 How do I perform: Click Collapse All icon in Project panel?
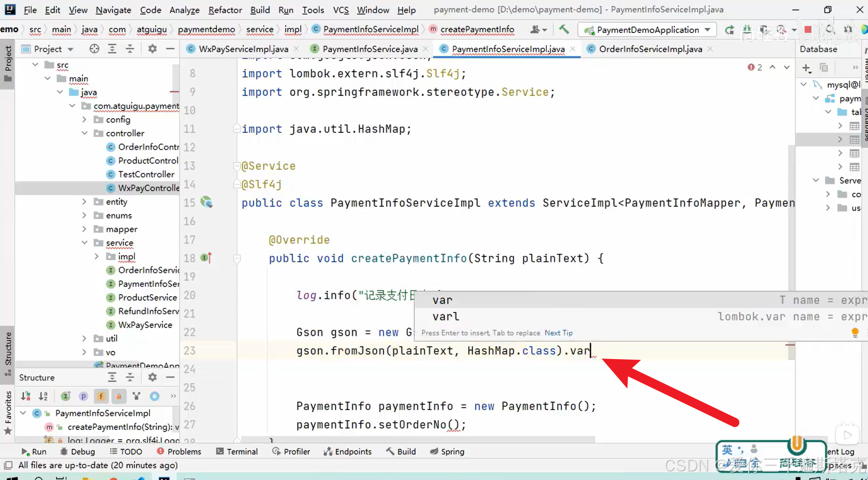coord(130,49)
